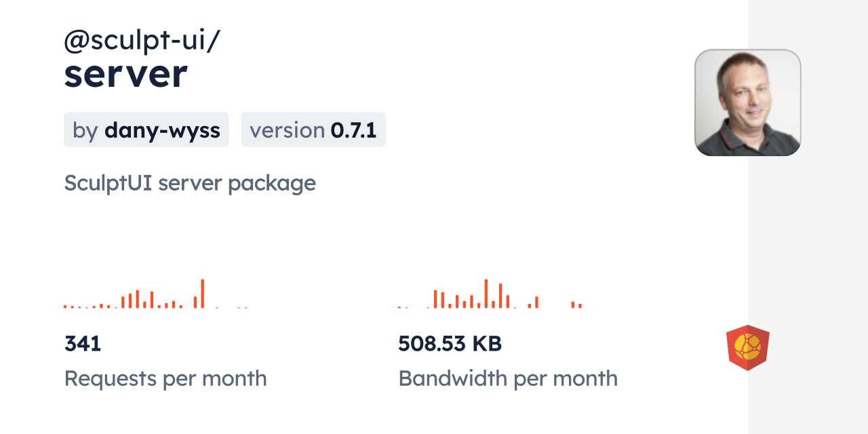Click the "508.53 KB" bandwidth value
868x434 pixels.
(450, 344)
